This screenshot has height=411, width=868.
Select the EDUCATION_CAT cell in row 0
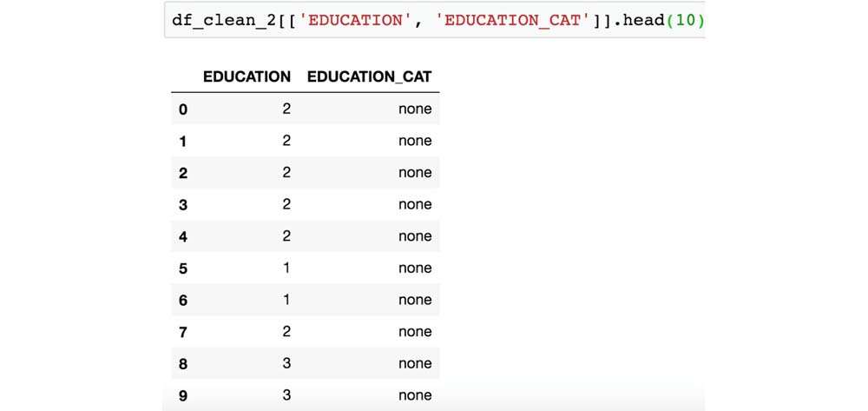pos(415,109)
